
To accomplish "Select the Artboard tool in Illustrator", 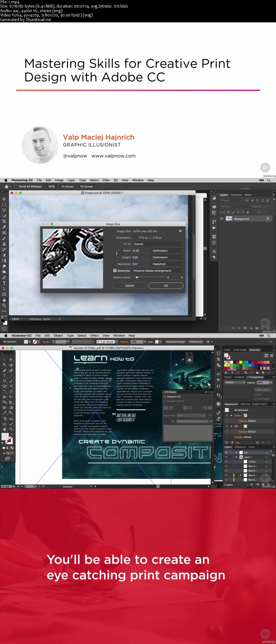I will [x=5, y=424].
